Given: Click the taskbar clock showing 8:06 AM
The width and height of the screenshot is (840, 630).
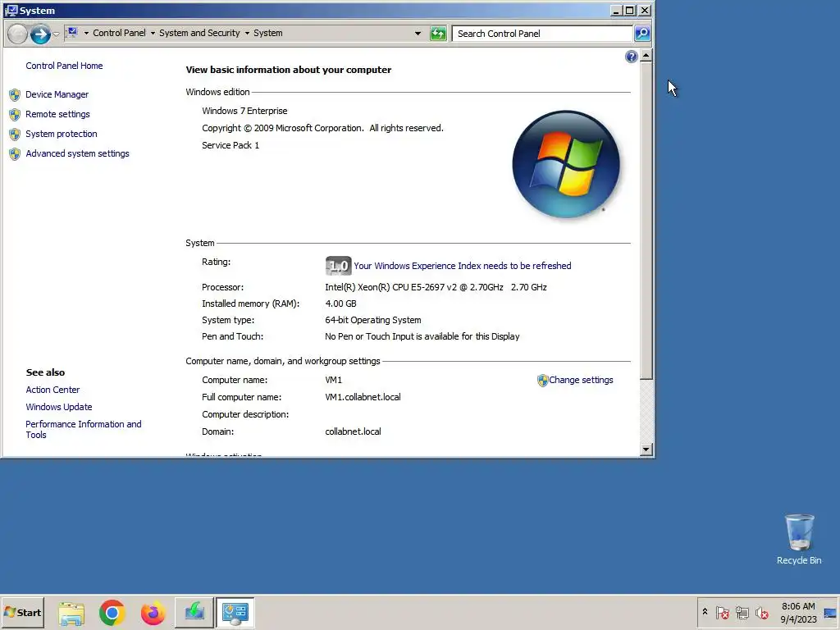Looking at the screenshot, I should [x=798, y=613].
